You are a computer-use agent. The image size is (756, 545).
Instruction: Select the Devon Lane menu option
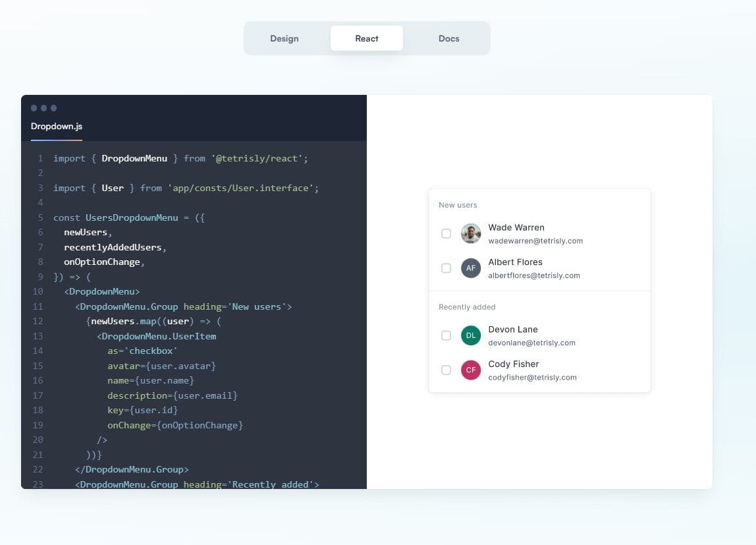[527, 335]
